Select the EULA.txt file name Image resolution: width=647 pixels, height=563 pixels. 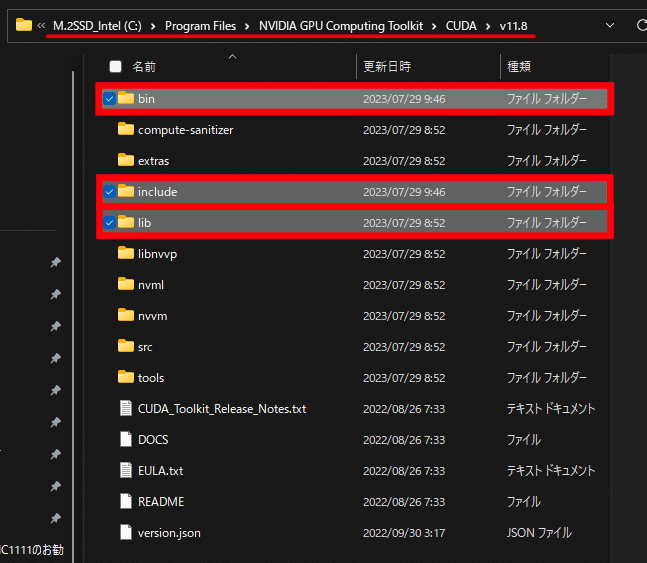(161, 471)
